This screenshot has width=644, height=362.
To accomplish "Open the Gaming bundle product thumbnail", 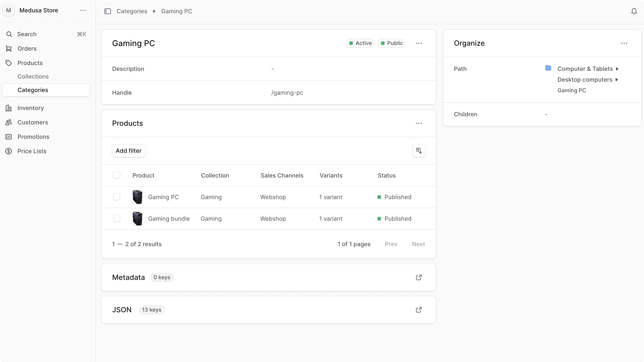I will (137, 218).
